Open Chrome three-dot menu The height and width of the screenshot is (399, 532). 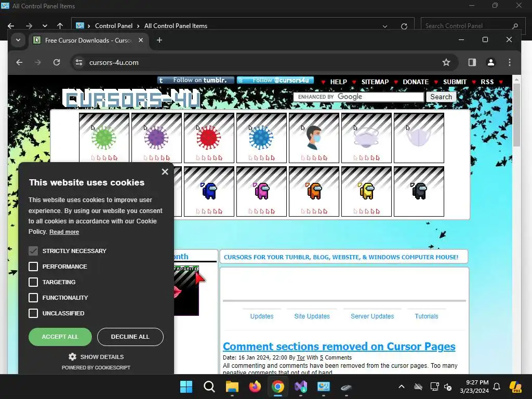point(510,62)
